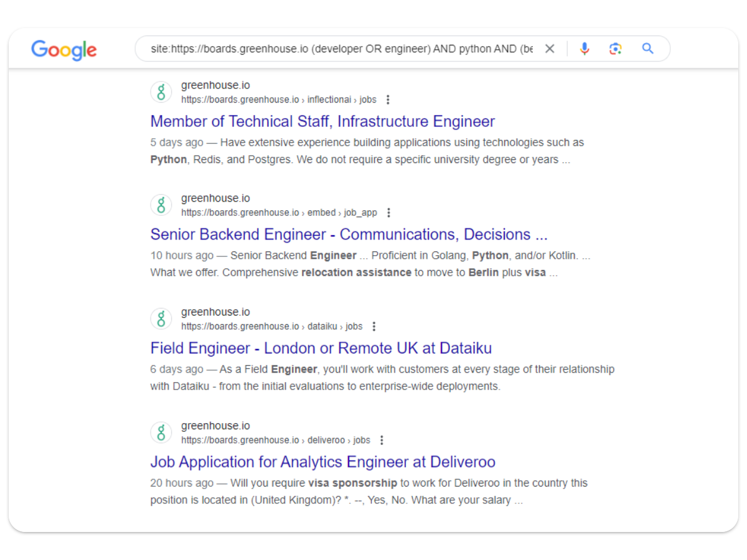The height and width of the screenshot is (560, 747).
Task: Click the Google logo
Action: [64, 49]
